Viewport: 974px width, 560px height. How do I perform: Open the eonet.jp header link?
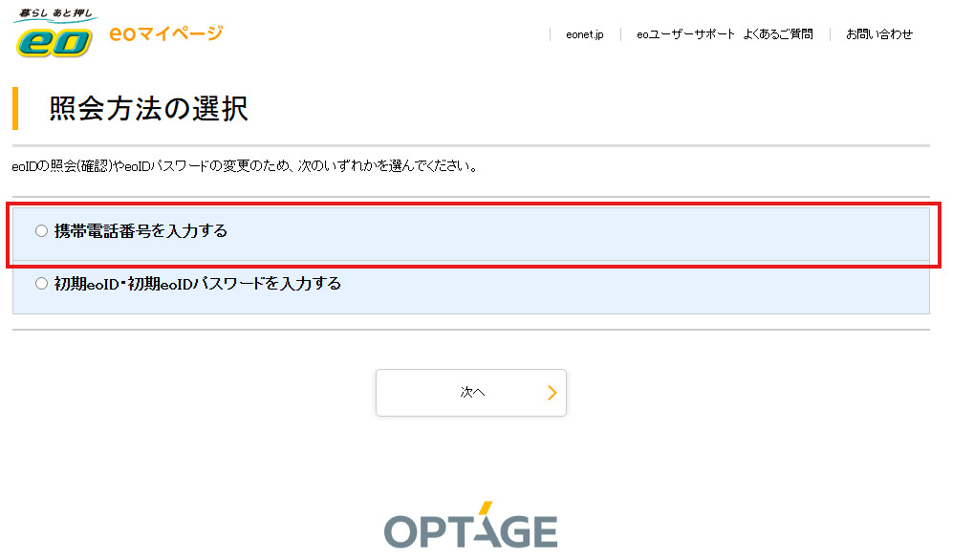coord(584,34)
